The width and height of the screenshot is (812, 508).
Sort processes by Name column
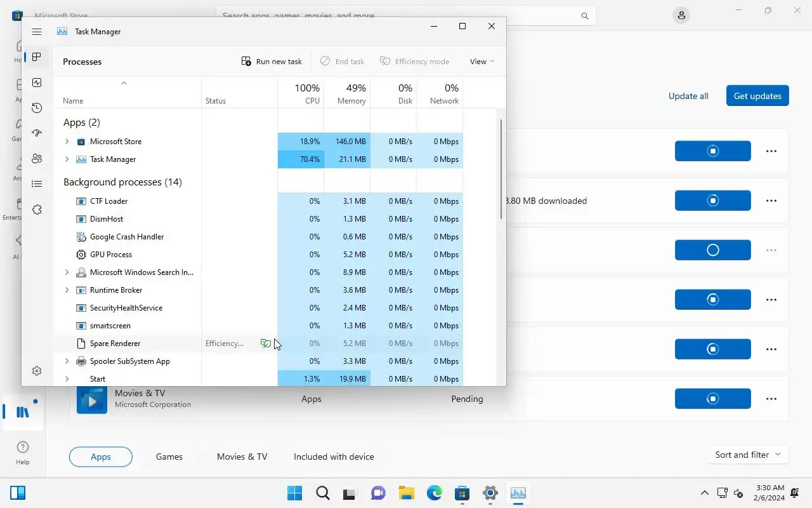click(x=128, y=93)
